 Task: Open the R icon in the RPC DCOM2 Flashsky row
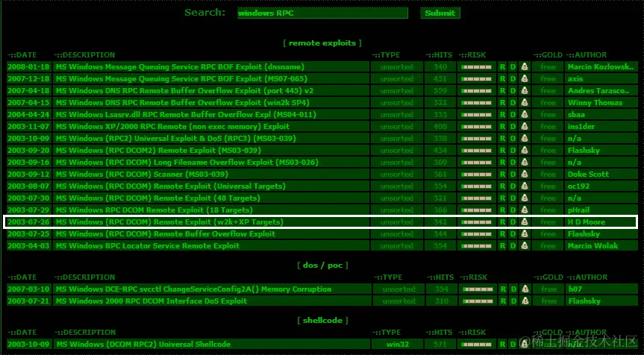pos(502,150)
